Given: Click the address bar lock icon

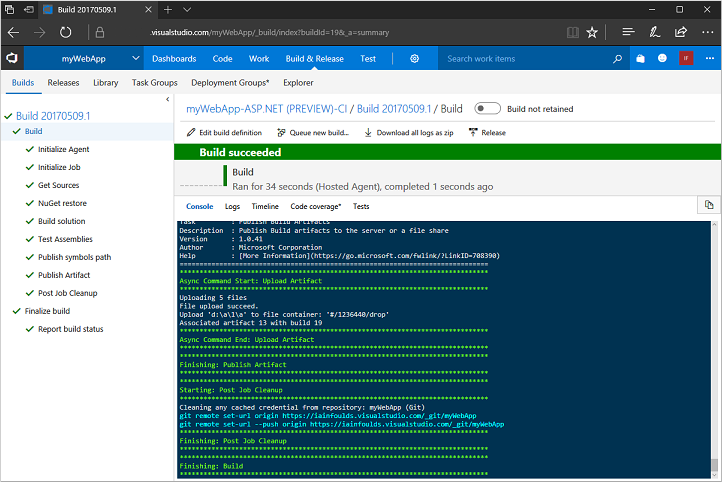Looking at the screenshot, I should pos(99,32).
